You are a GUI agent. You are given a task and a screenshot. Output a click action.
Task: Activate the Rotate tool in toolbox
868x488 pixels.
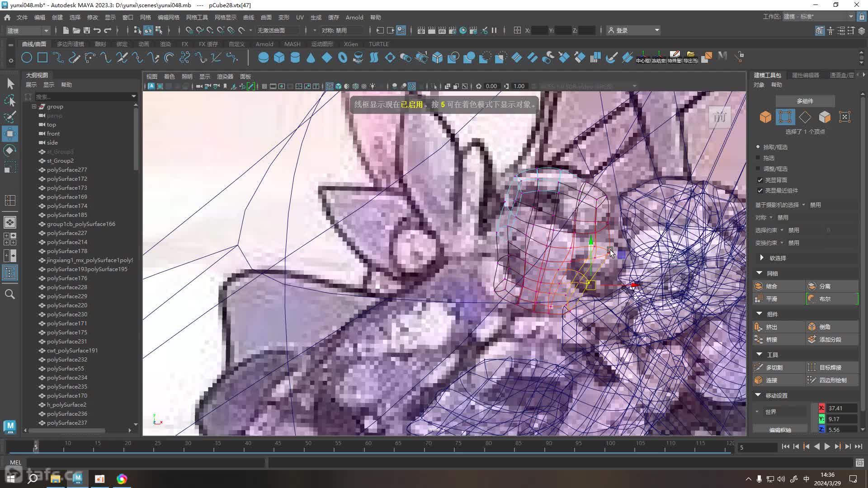click(x=10, y=150)
